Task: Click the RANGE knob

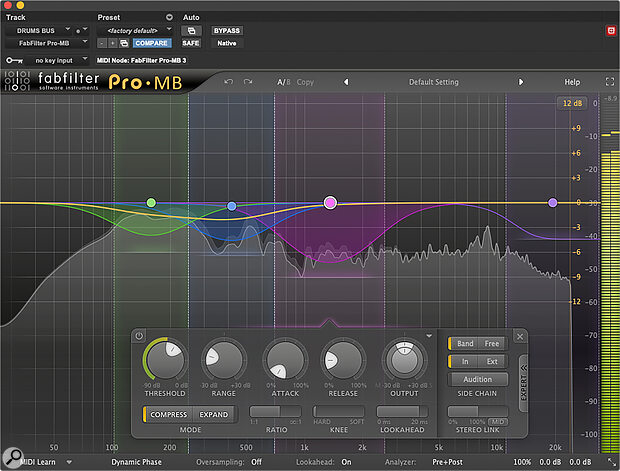Action: tap(224, 360)
